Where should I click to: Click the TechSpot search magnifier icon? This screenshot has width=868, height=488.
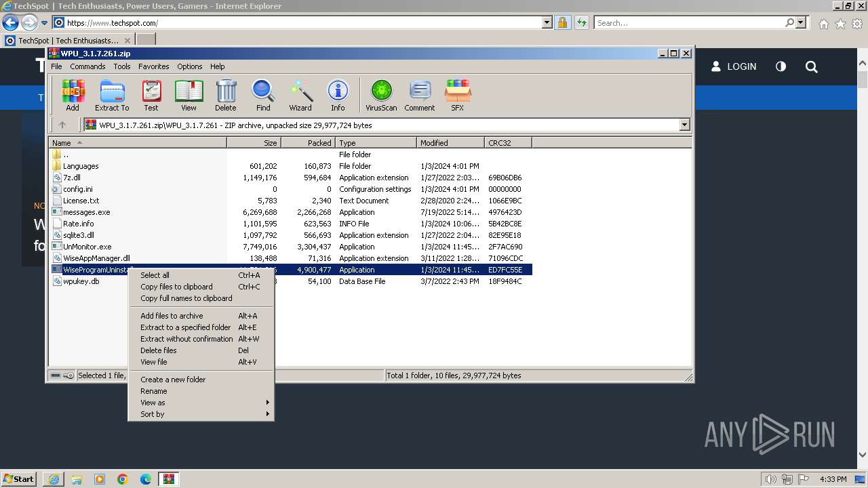(812, 66)
